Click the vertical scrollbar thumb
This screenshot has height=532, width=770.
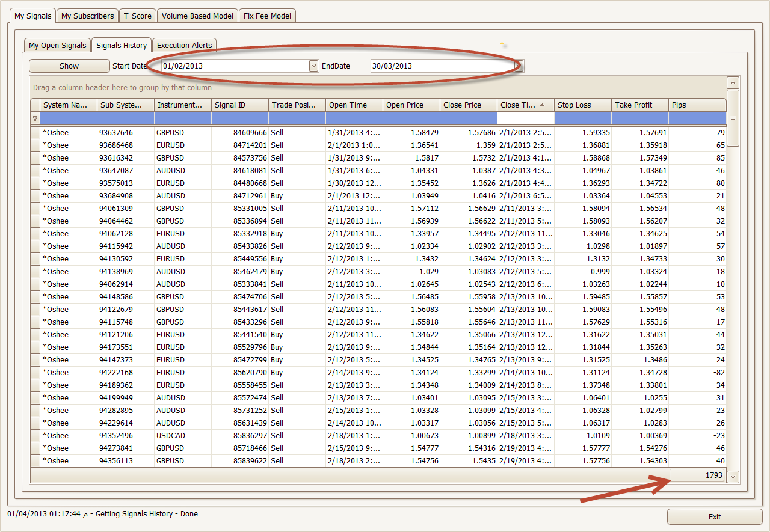[733, 118]
